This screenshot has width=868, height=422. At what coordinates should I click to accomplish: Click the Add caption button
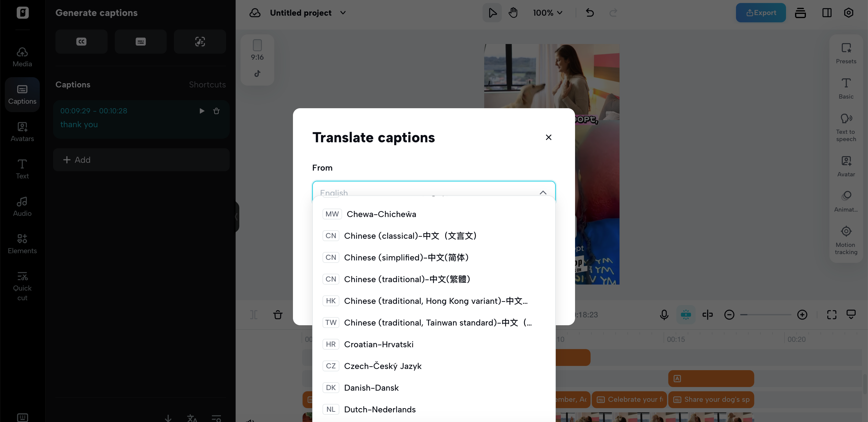click(x=141, y=159)
